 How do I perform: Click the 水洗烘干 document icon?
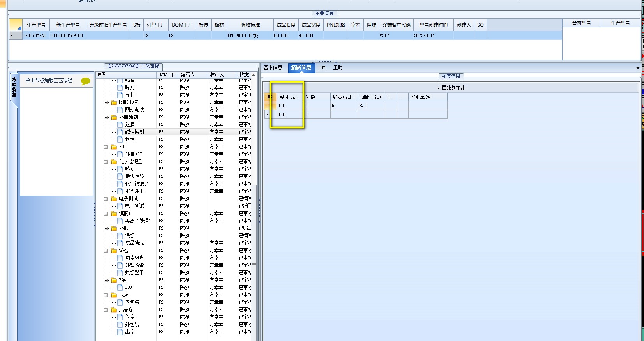[x=120, y=191]
